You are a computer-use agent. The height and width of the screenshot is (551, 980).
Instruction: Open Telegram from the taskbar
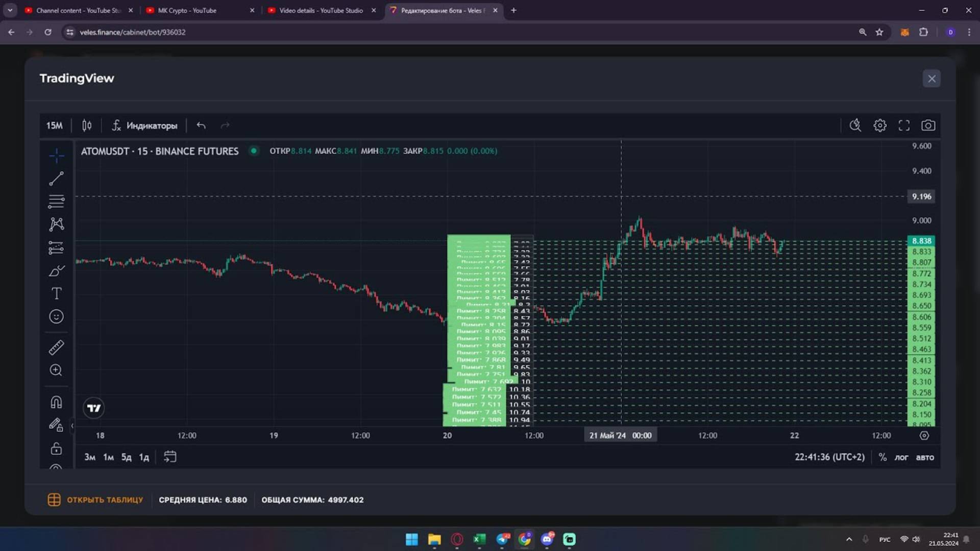click(x=502, y=539)
